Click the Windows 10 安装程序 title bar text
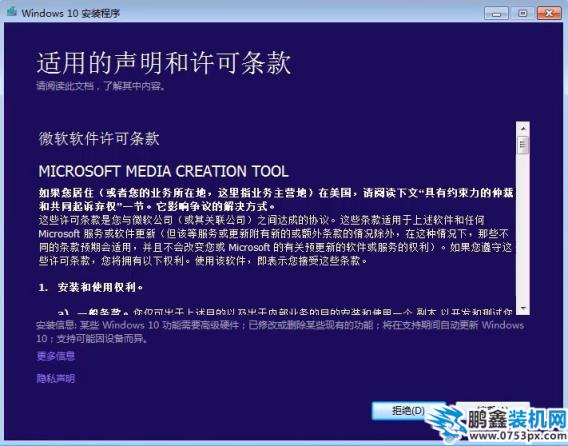Image resolution: width=568 pixels, height=446 pixels. click(71, 13)
